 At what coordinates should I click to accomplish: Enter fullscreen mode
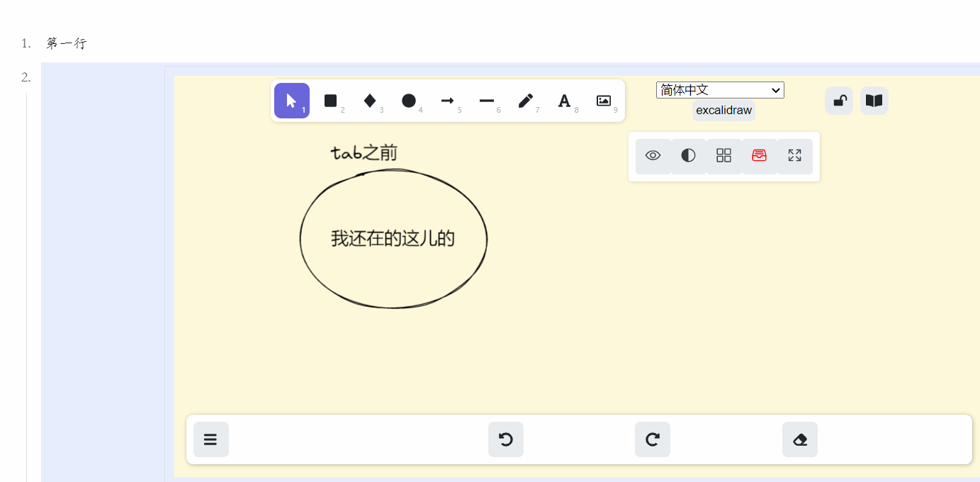794,155
